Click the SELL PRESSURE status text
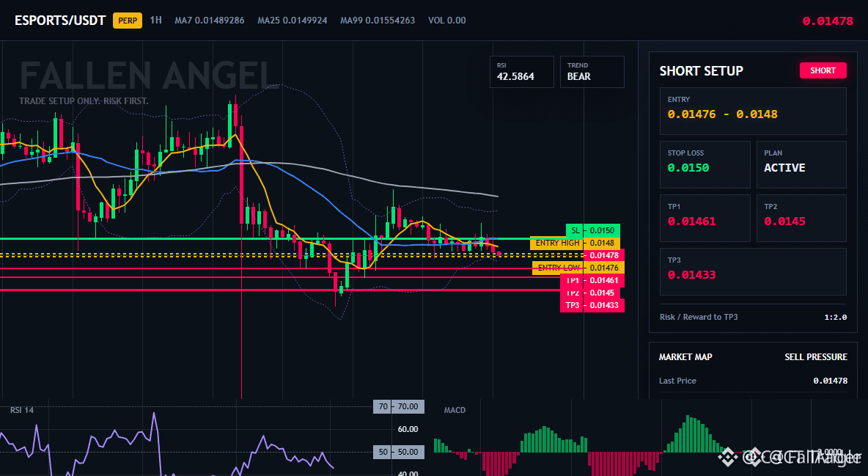 pos(815,357)
